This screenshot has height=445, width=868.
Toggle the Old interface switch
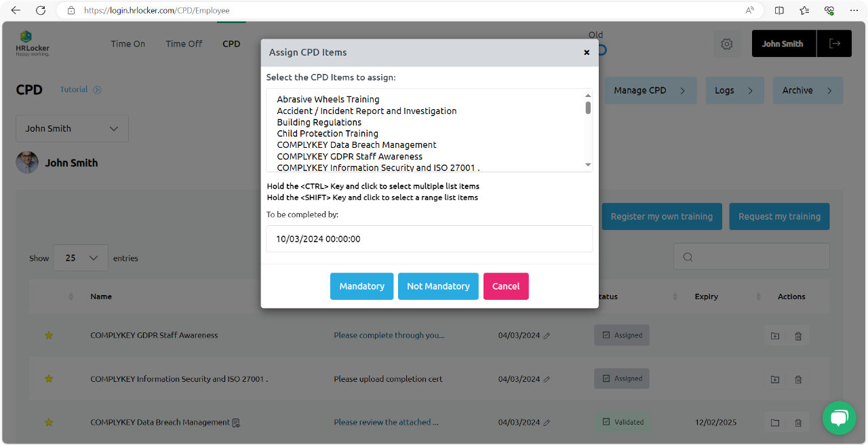(x=601, y=50)
